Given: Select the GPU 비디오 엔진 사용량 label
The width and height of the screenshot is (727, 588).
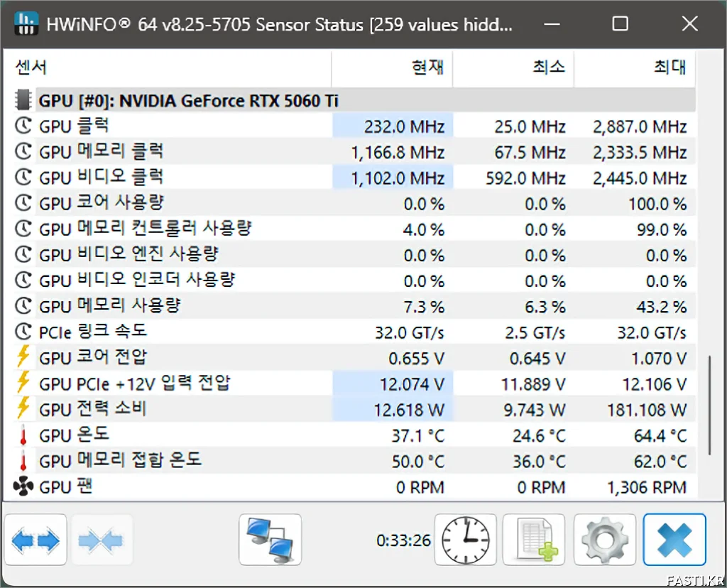Looking at the screenshot, I should pyautogui.click(x=129, y=254).
